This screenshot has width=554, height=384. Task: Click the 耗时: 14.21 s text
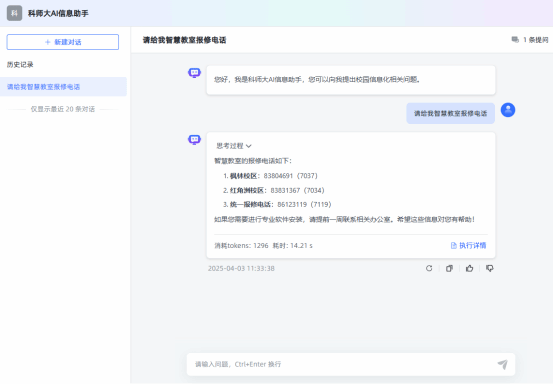(x=293, y=246)
